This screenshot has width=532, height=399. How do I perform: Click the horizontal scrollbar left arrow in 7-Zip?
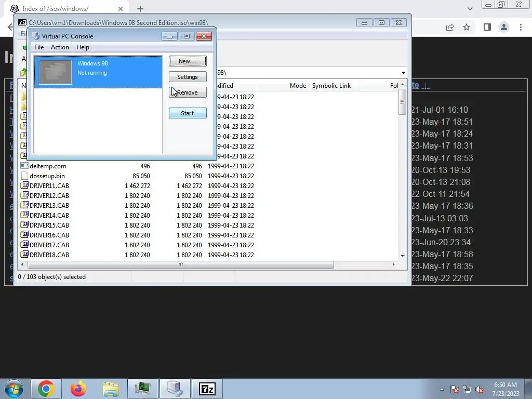pos(23,264)
